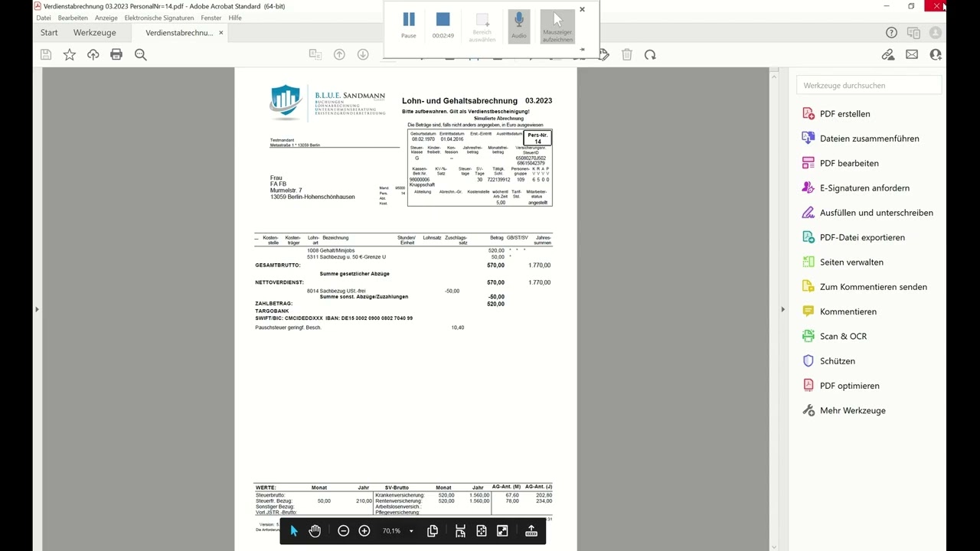This screenshot has width=980, height=551.
Task: Enter full screen mode icon
Action: point(502,531)
